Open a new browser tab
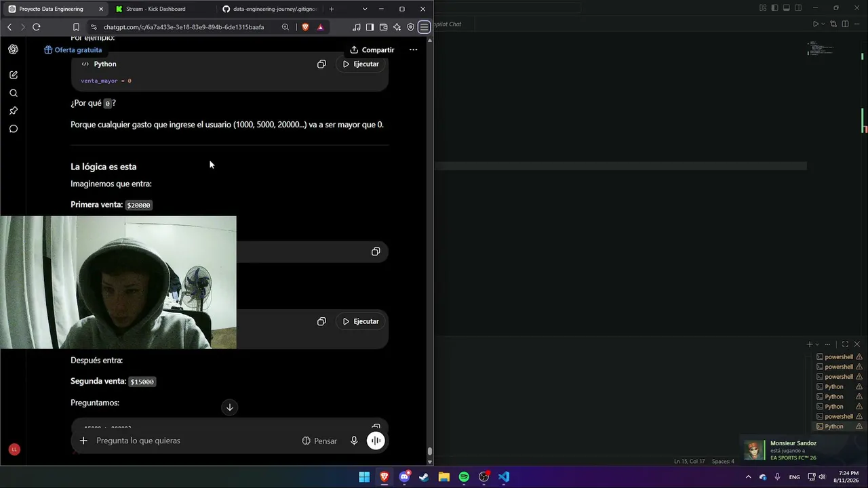The width and height of the screenshot is (868, 488). (x=332, y=9)
